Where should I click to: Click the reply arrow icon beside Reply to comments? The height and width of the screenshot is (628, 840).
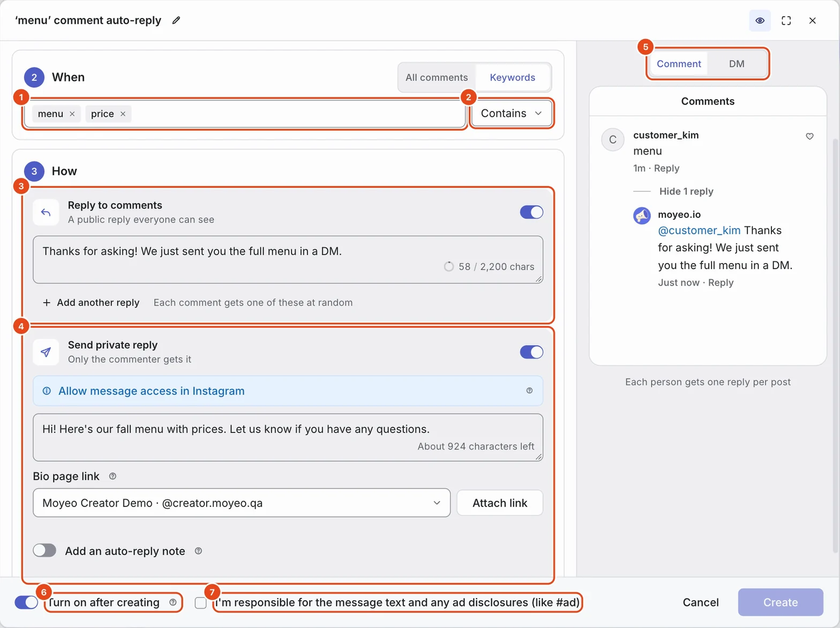pyautogui.click(x=46, y=212)
